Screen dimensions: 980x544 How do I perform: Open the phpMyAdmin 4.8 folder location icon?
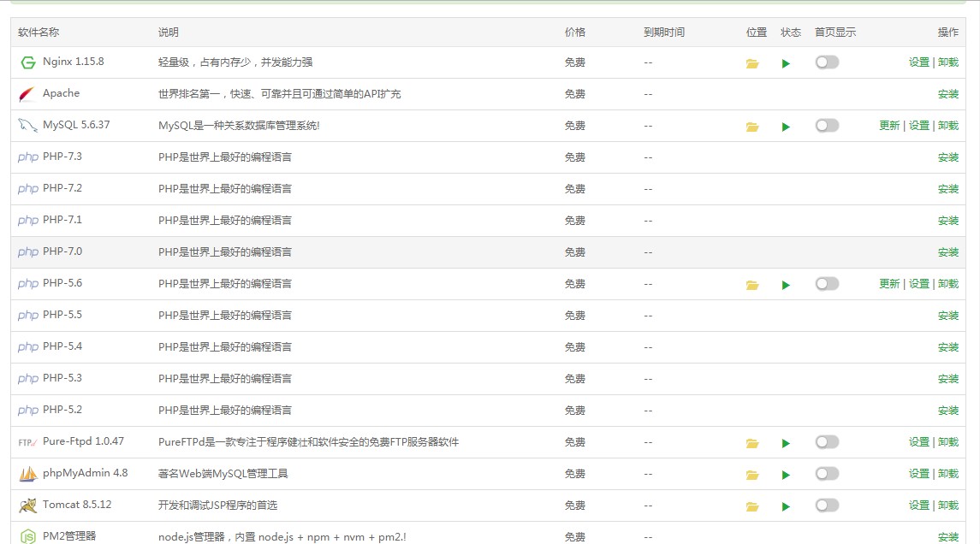(x=751, y=475)
